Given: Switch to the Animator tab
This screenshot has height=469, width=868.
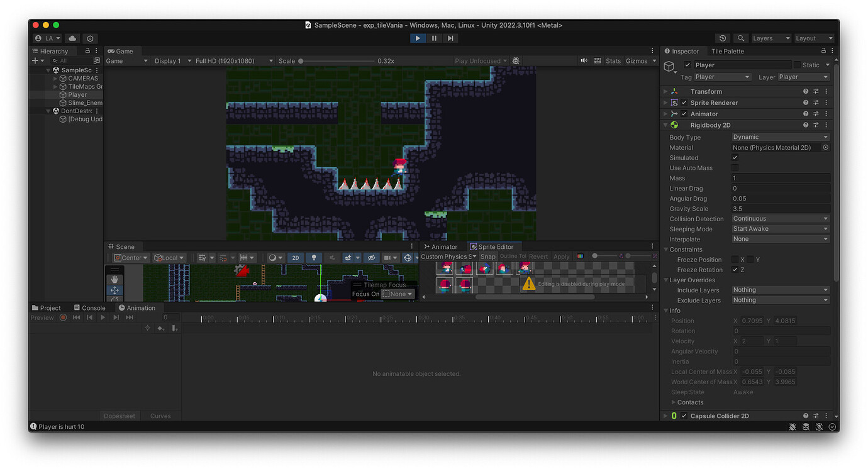Looking at the screenshot, I should pos(440,246).
